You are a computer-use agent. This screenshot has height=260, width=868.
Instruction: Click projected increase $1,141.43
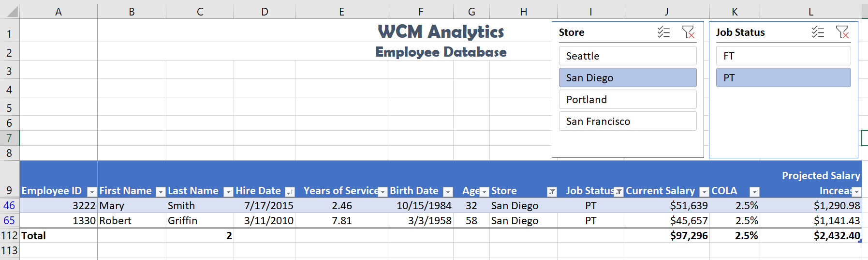pos(811,220)
